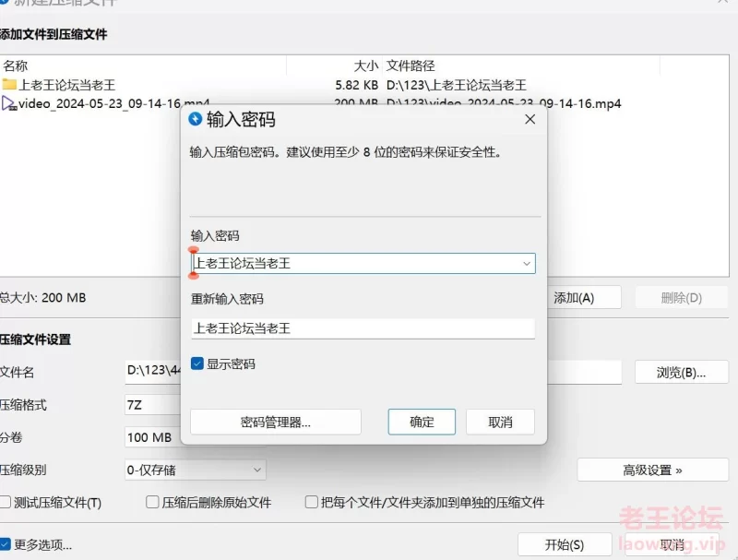The height and width of the screenshot is (560, 738).
Task: Click the 删除(D) button
Action: [681, 298]
